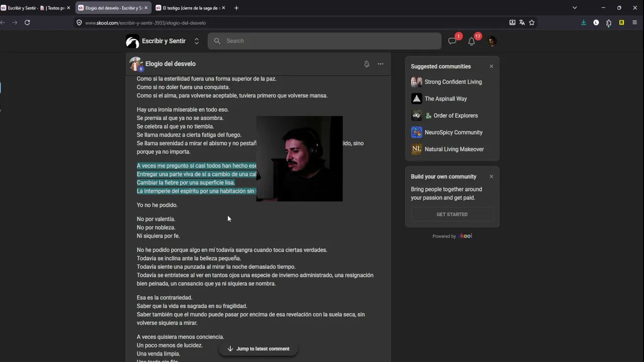Click the site security shield icon
Screen dimensions: 644x362
[x=79, y=23]
